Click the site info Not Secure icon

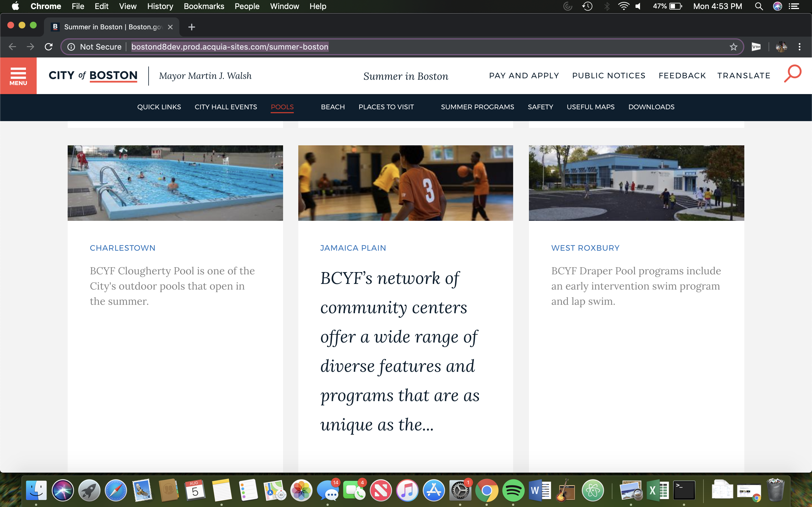(71, 47)
